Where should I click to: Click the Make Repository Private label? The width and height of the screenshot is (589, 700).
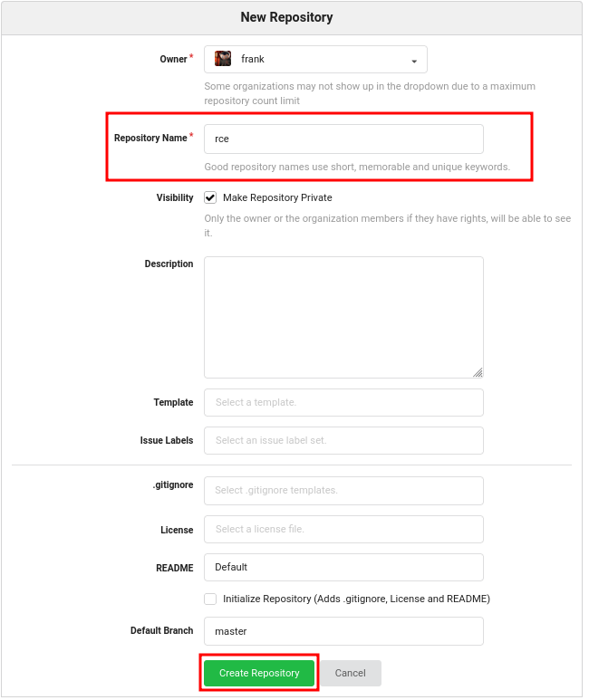(277, 197)
